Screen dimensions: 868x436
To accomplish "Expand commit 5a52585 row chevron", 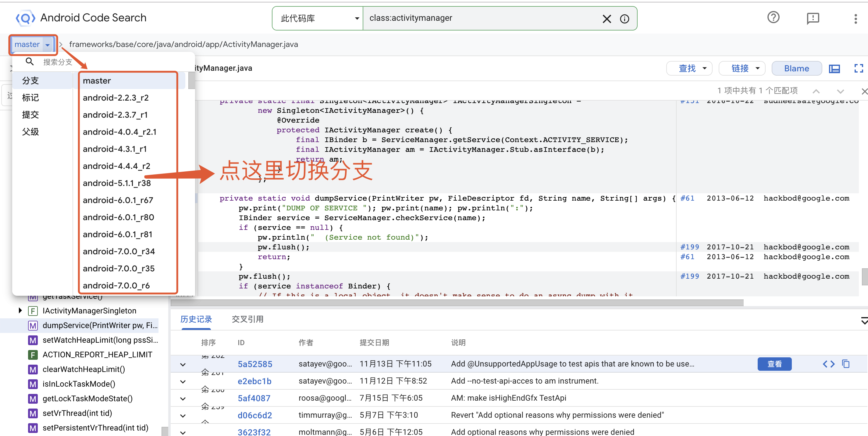I will (x=183, y=365).
